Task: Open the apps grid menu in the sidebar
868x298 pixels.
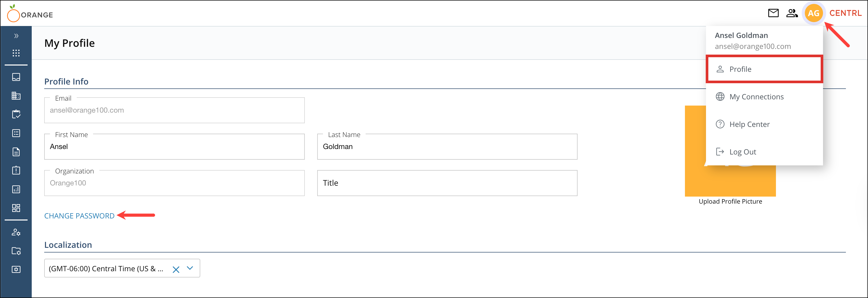Action: click(16, 53)
